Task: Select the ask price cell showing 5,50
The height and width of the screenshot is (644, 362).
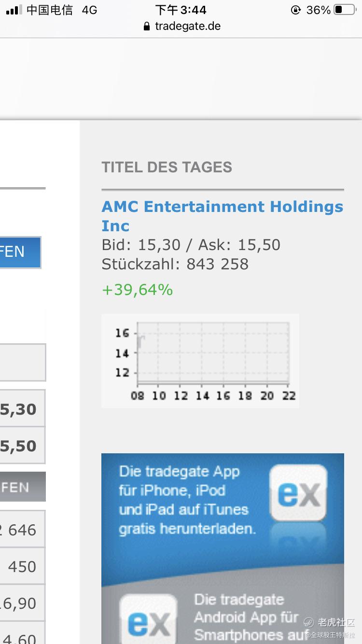Action: (x=23, y=446)
